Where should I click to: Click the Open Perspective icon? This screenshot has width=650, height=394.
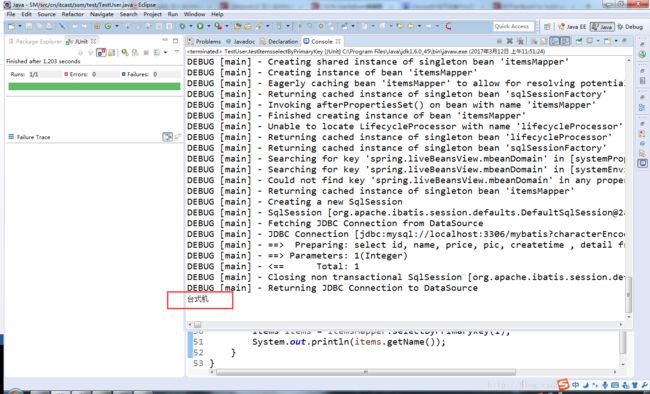tap(547, 27)
